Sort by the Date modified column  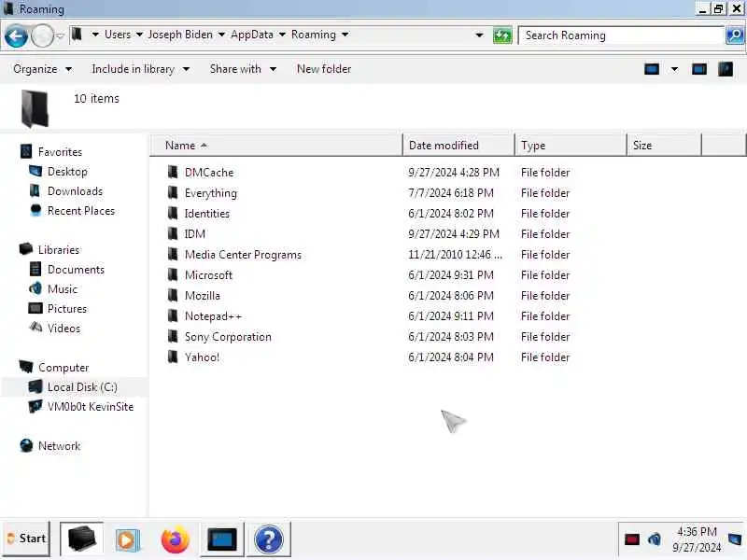click(458, 146)
